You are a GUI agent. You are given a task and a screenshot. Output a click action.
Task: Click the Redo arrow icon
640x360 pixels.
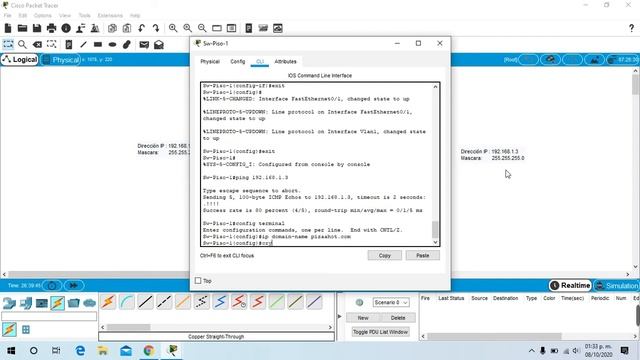coord(156,28)
